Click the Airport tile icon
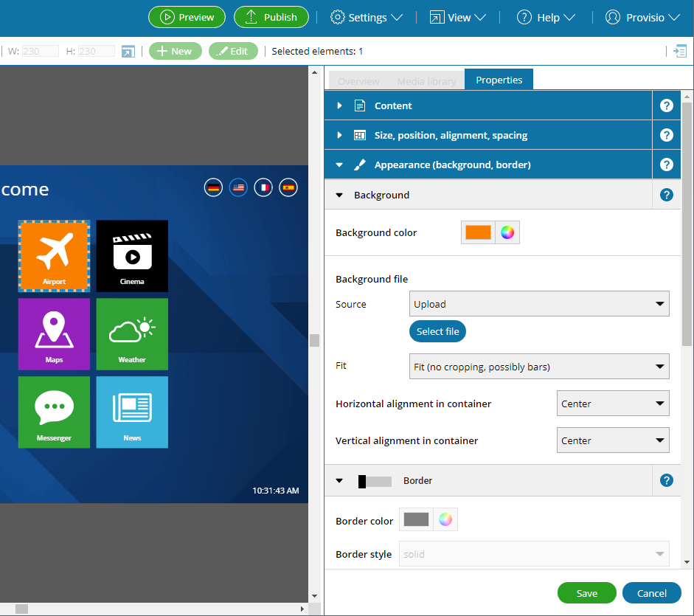Viewport: 694px width, 616px height. pos(54,251)
